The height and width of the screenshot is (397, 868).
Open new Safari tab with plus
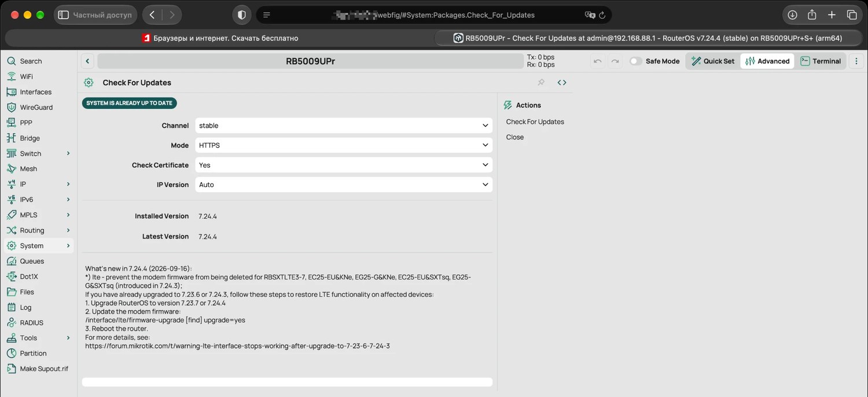click(832, 15)
